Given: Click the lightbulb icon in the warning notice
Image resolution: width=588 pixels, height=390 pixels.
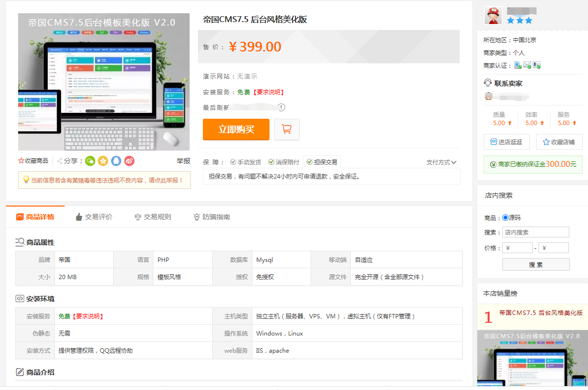Looking at the screenshot, I should (x=26, y=180).
